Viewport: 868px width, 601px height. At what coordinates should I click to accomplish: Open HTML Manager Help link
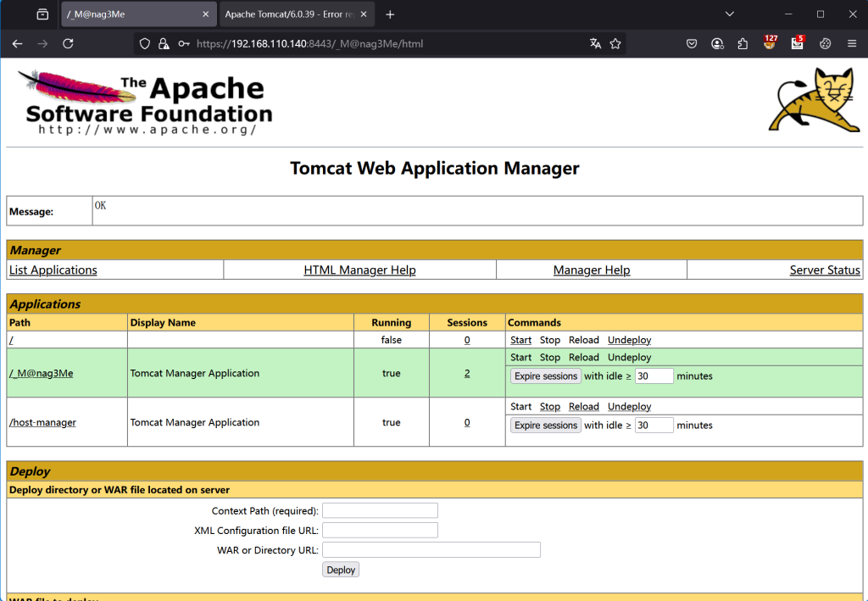click(359, 270)
